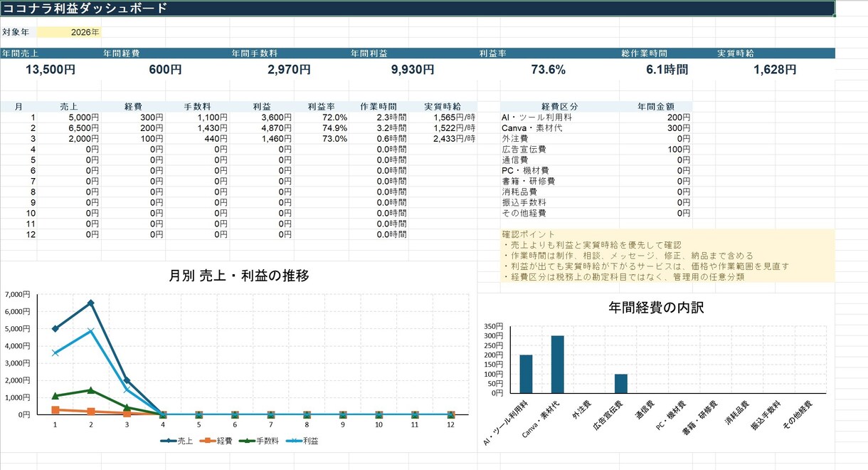This screenshot has width=868, height=470.
Task: Select the 13,500円 annual sales value
Action: tap(51, 70)
